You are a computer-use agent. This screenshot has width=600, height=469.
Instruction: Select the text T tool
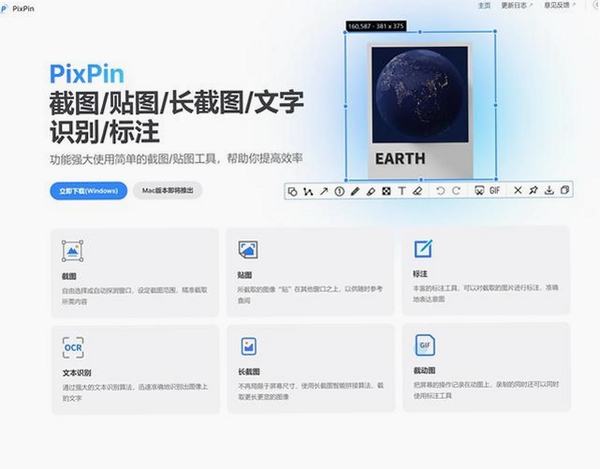[402, 191]
